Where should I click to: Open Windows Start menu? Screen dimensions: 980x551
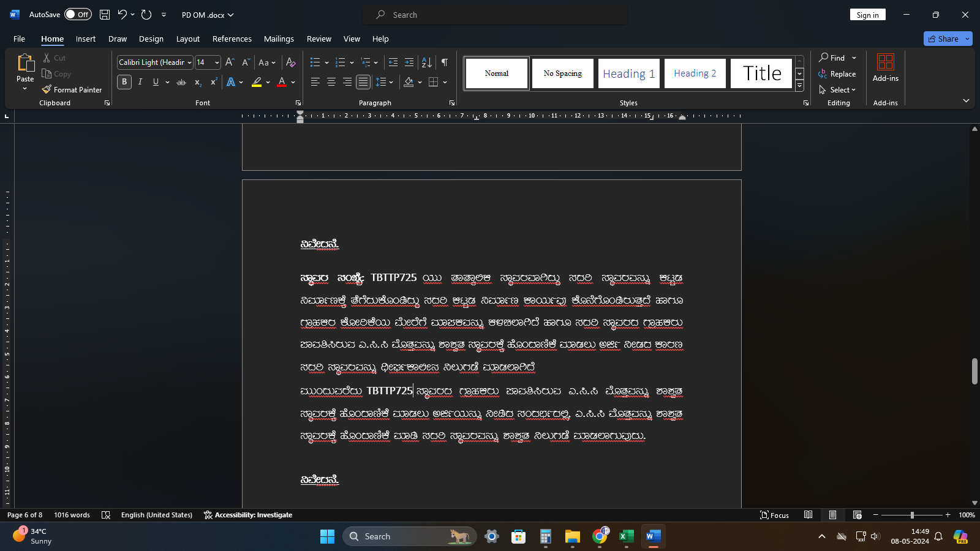tap(327, 536)
